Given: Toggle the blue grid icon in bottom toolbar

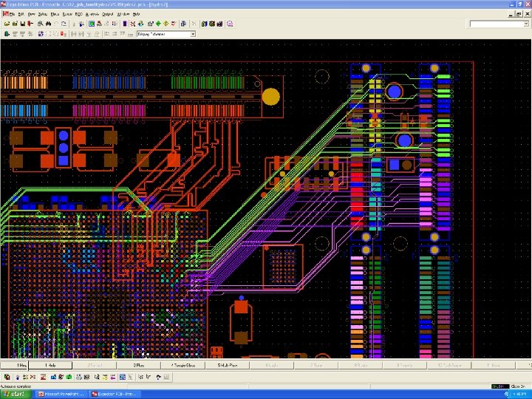Looking at the screenshot, I should tap(123, 377).
